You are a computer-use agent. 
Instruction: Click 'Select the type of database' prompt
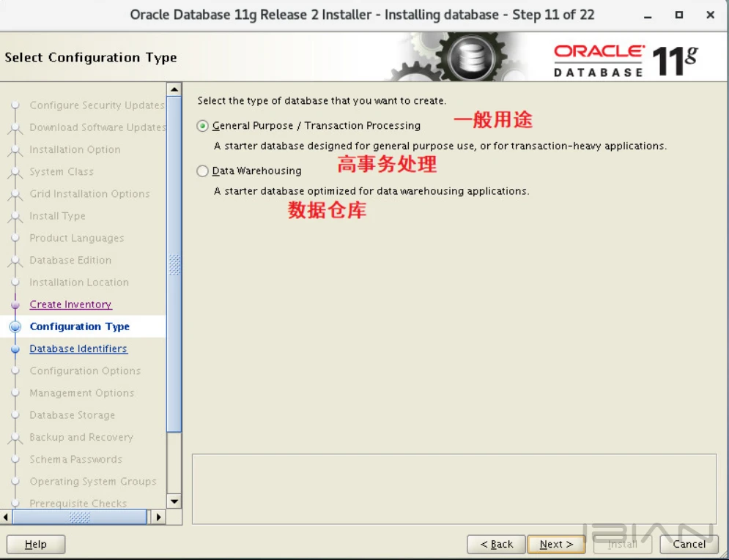322,101
